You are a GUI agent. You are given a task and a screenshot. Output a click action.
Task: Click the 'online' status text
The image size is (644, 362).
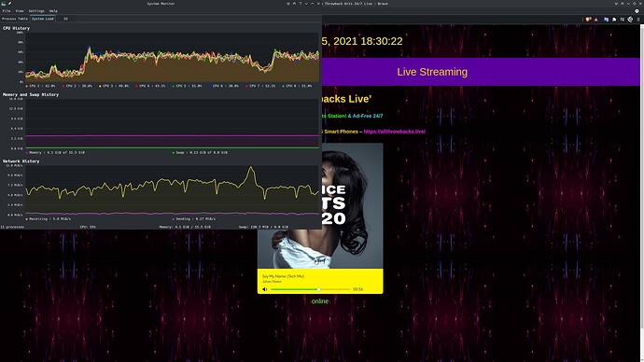[320, 301]
